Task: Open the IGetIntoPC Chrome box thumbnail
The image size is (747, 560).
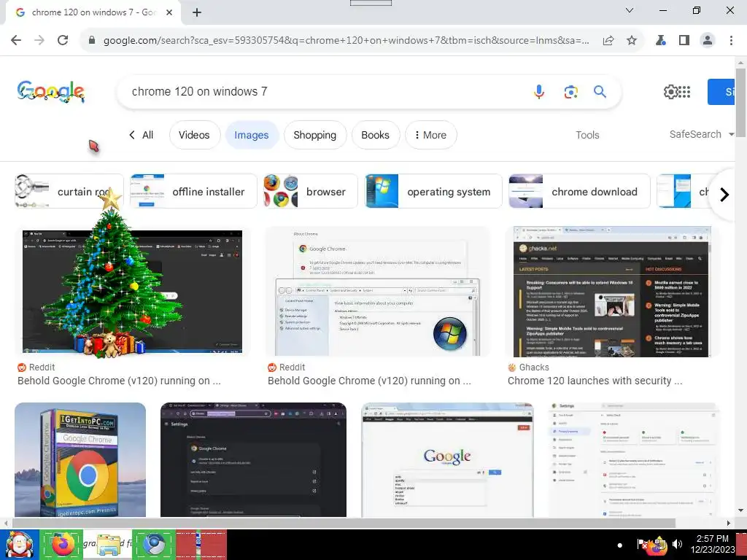Action: (80, 459)
